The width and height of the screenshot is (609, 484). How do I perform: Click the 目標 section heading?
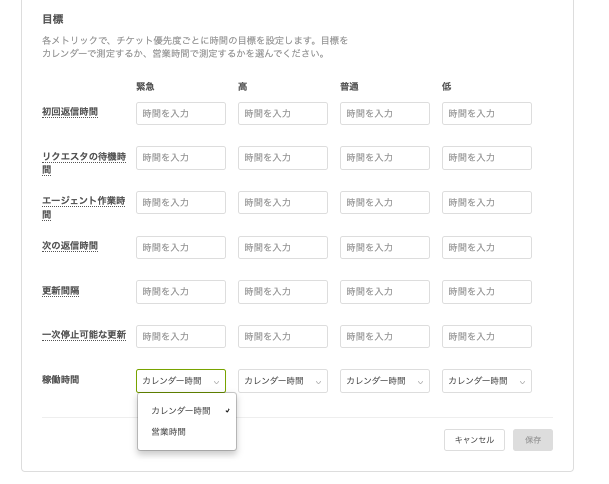tap(52, 19)
